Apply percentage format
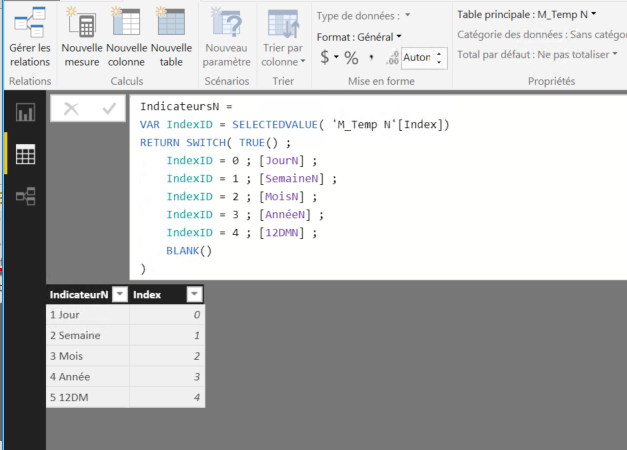This screenshot has height=450, width=627. pos(351,58)
